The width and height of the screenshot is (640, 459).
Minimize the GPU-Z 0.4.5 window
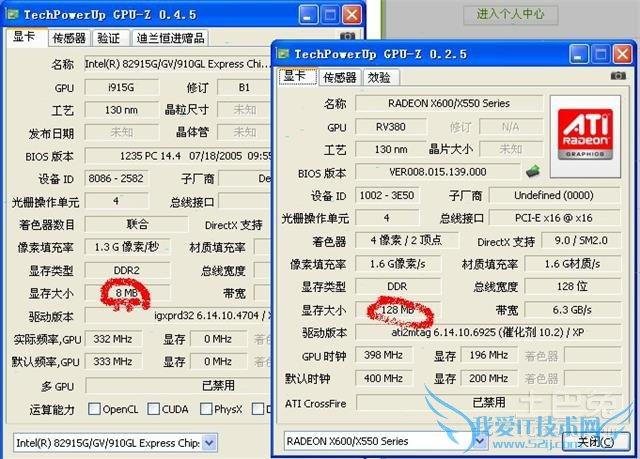pos(309,15)
